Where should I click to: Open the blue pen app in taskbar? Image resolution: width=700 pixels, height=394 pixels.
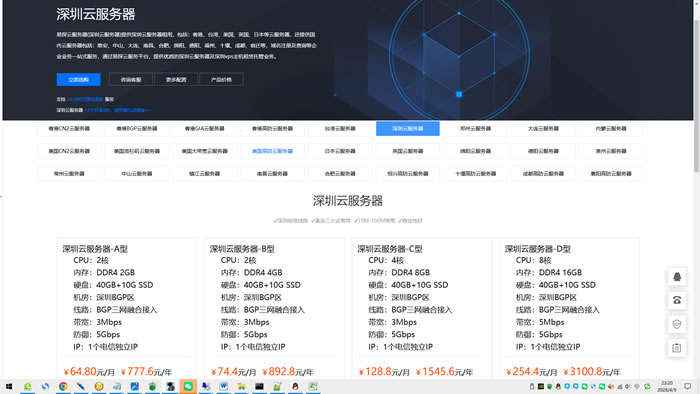point(81,386)
